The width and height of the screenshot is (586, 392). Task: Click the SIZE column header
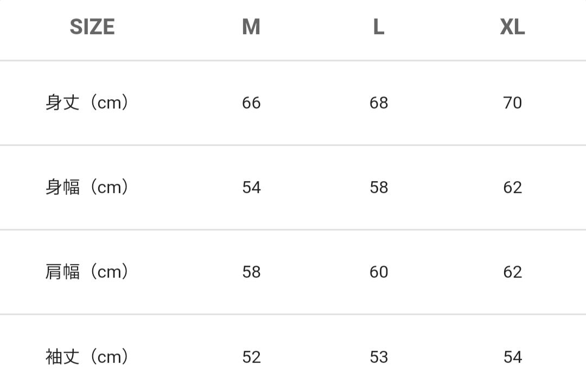92,27
